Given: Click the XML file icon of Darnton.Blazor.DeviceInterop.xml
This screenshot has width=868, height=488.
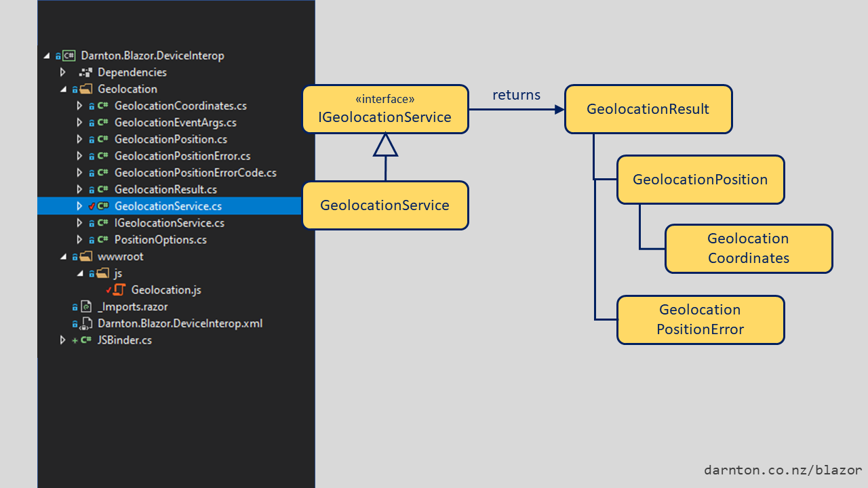Looking at the screenshot, I should pyautogui.click(x=87, y=323).
